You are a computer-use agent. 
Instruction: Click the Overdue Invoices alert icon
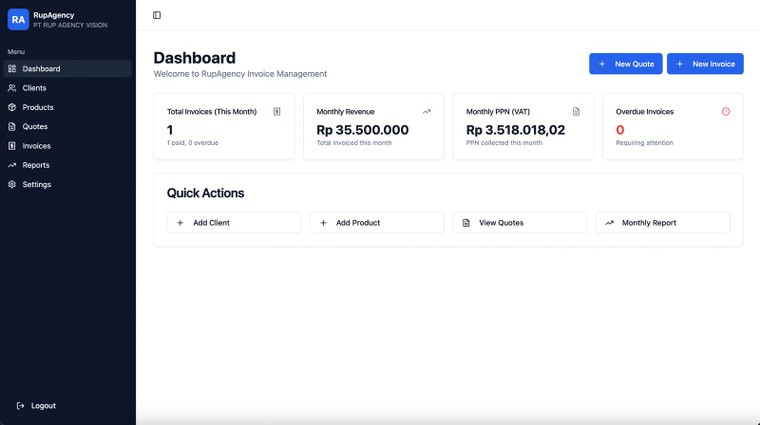tap(726, 112)
